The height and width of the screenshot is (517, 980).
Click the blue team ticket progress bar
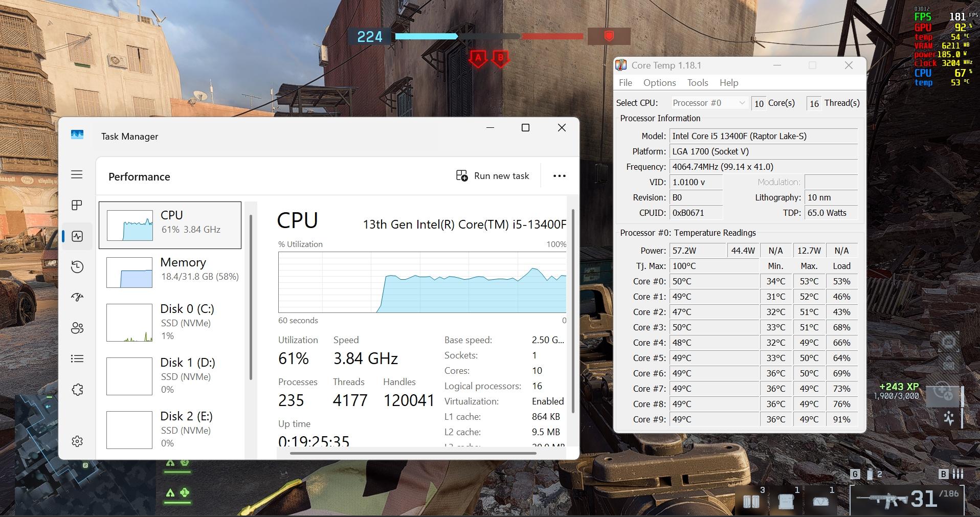(x=427, y=36)
